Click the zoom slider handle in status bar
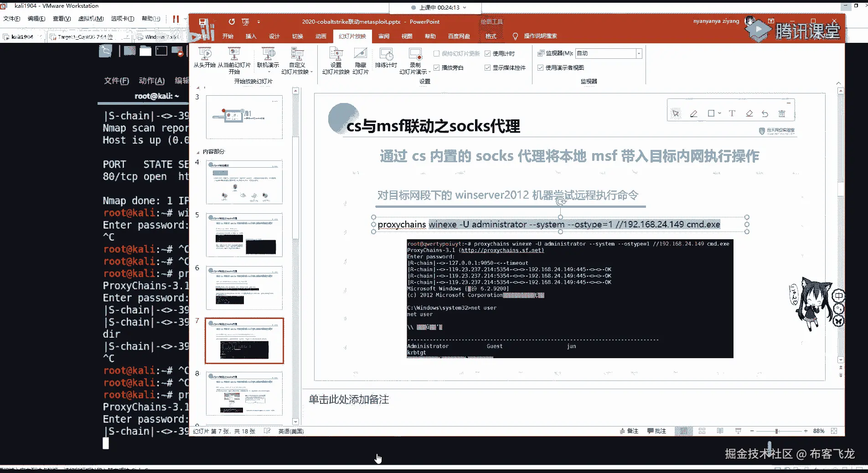The image size is (868, 473). click(776, 431)
